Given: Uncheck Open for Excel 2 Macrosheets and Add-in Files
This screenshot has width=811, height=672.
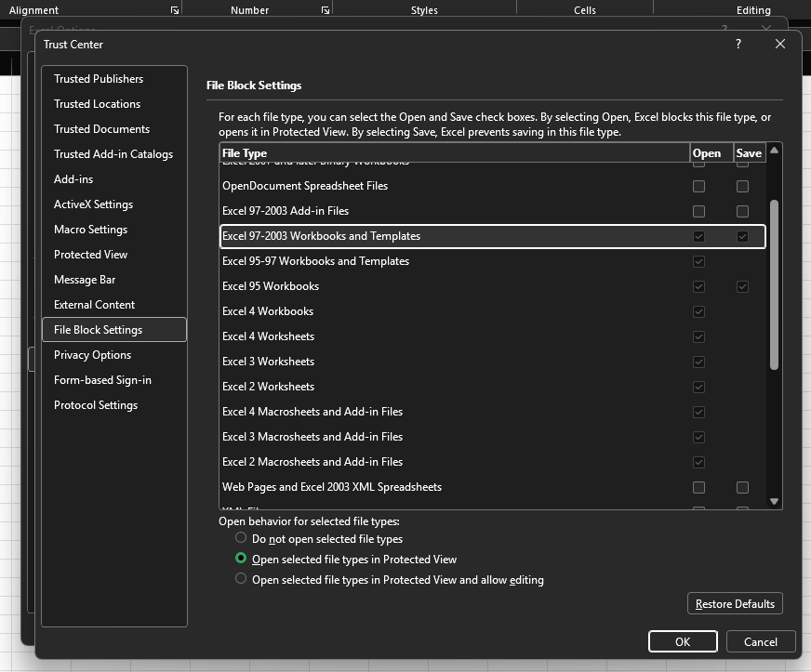Looking at the screenshot, I should tap(698, 462).
